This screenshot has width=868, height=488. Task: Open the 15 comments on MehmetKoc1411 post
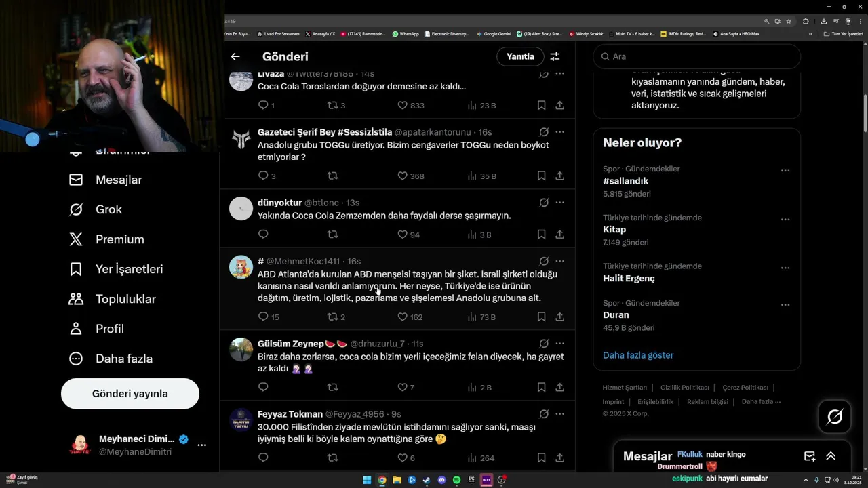tap(269, 317)
